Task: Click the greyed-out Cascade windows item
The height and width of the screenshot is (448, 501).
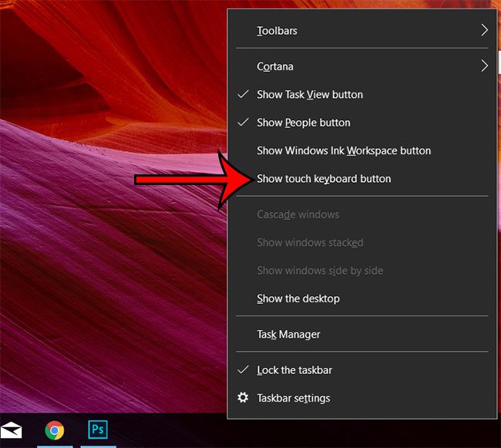Action: (298, 214)
